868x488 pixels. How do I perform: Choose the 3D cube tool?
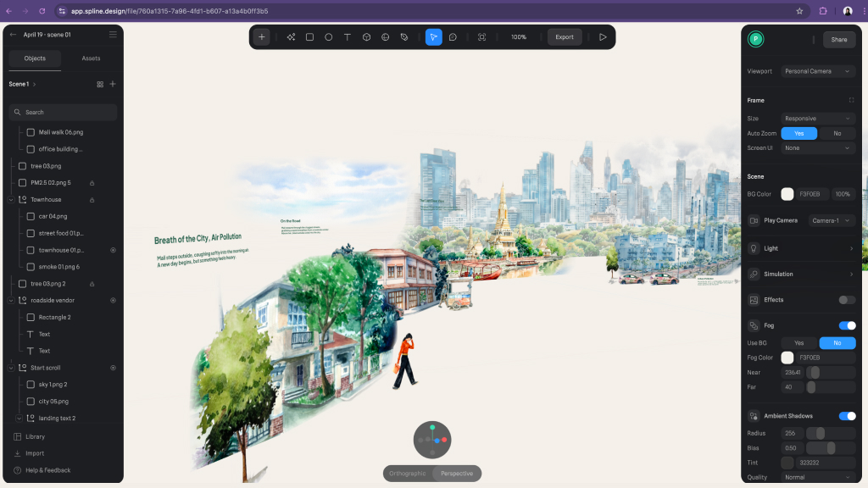pyautogui.click(x=366, y=37)
